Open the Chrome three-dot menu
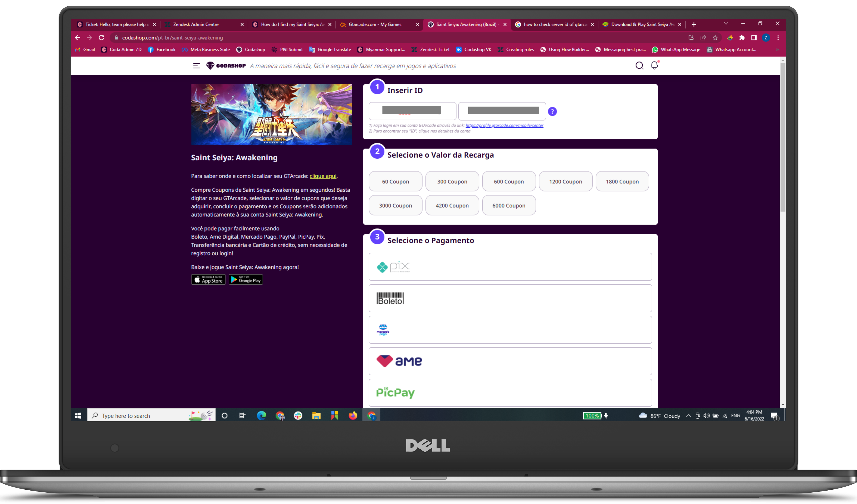 pyautogui.click(x=778, y=38)
